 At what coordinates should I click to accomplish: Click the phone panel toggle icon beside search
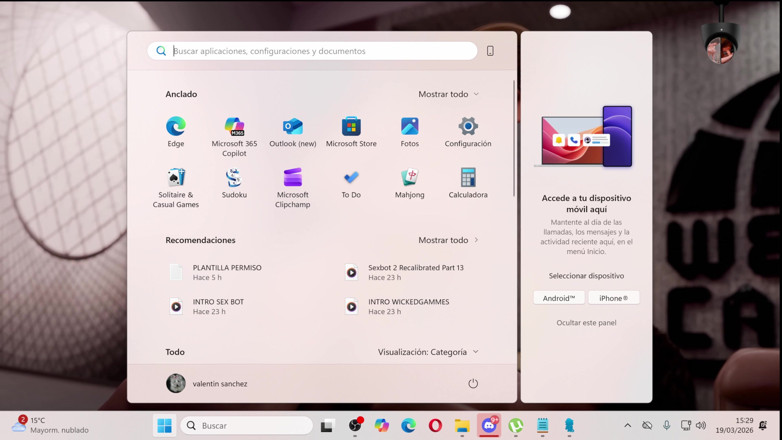490,51
